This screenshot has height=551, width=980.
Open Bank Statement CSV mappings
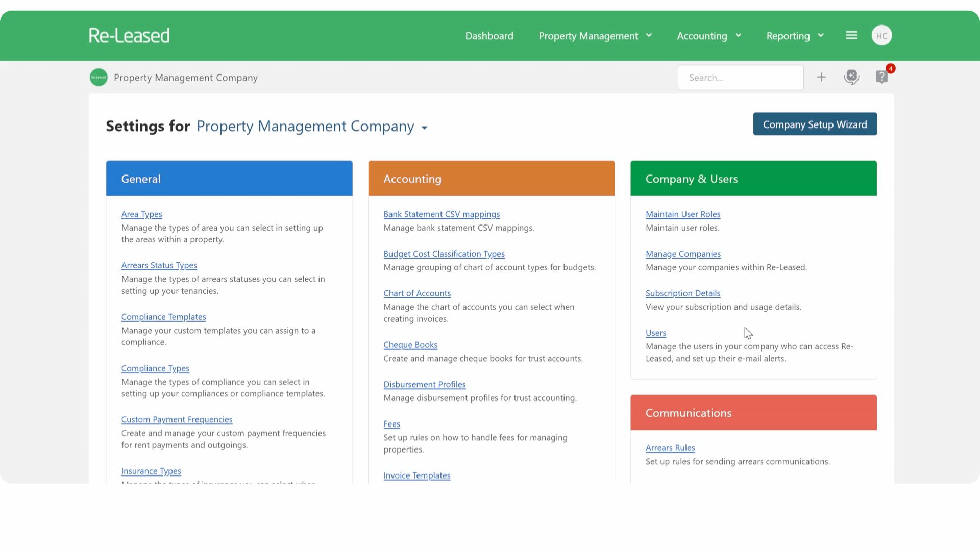pyautogui.click(x=442, y=214)
